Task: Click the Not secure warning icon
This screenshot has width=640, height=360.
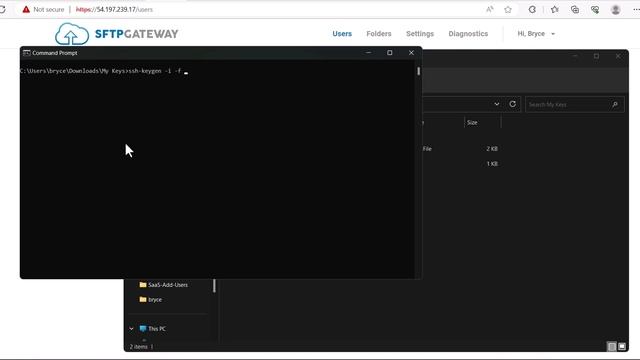Action: pos(26,9)
